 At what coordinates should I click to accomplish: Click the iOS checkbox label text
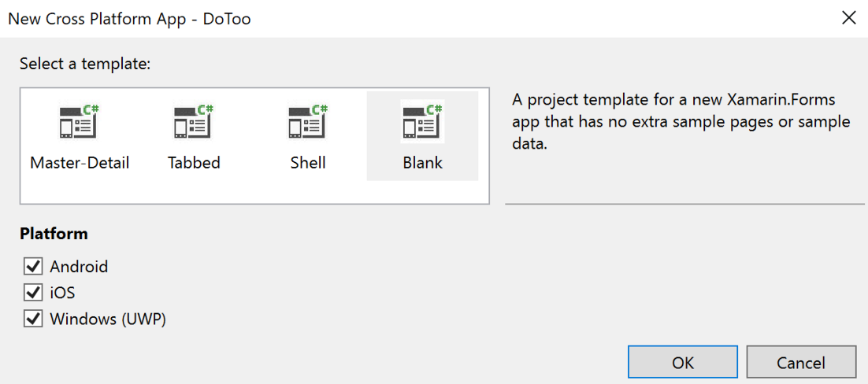pos(62,293)
